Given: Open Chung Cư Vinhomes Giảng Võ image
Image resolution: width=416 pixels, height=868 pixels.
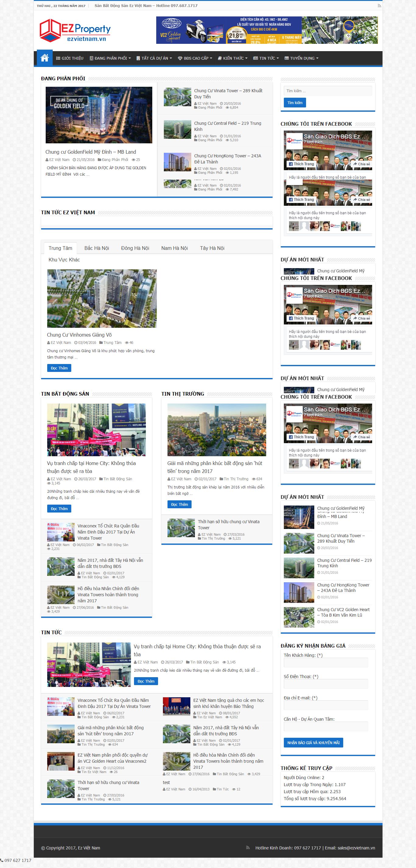Looking at the screenshot, I should tap(102, 299).
